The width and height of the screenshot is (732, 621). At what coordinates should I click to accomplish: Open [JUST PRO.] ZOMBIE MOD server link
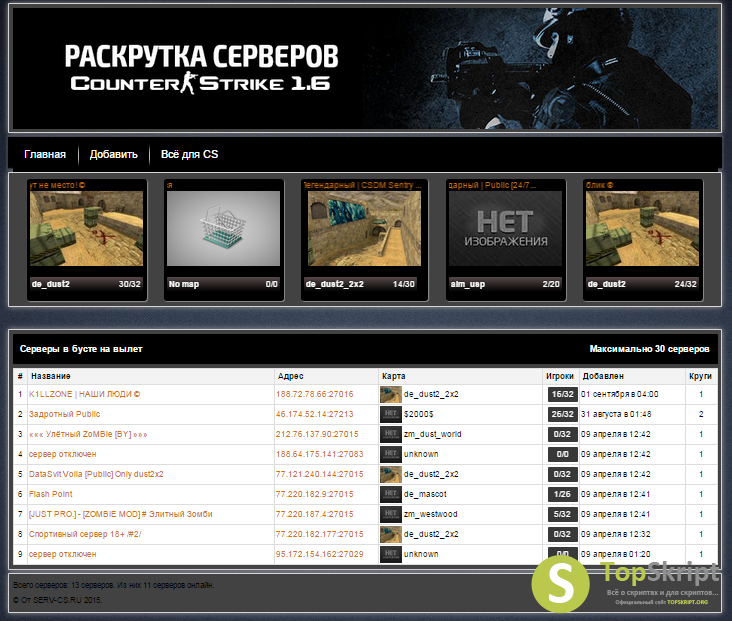(x=120, y=514)
